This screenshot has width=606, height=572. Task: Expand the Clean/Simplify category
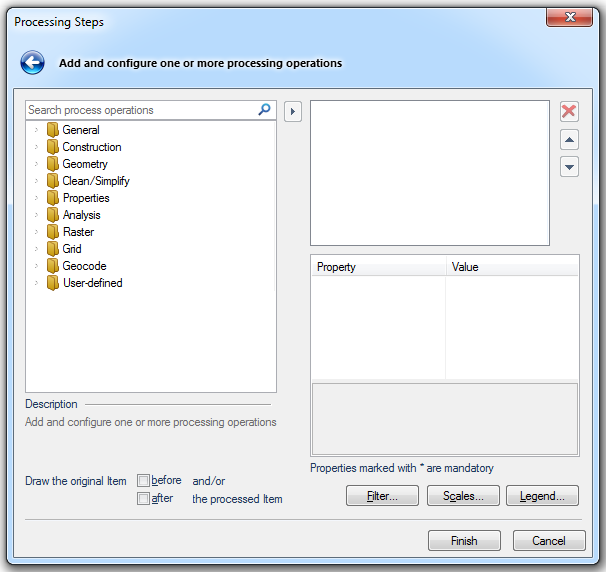point(36,181)
